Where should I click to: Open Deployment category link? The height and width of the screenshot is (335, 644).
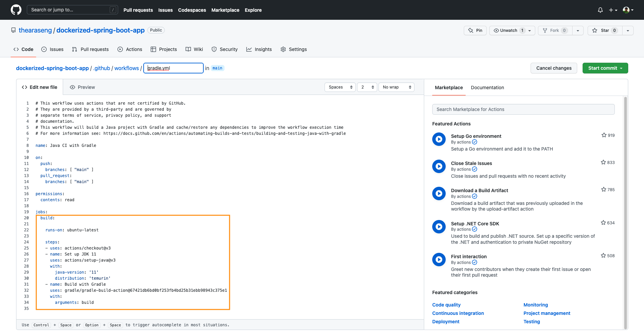(446, 322)
